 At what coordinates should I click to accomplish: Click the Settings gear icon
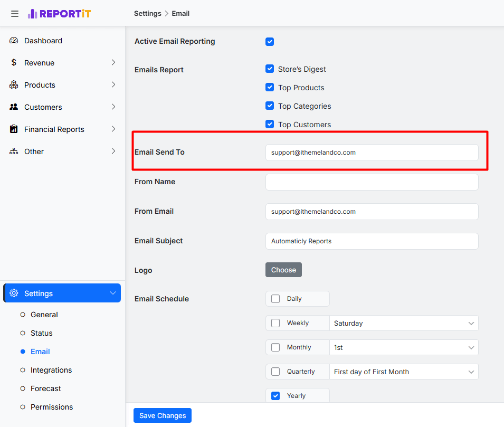(x=14, y=293)
